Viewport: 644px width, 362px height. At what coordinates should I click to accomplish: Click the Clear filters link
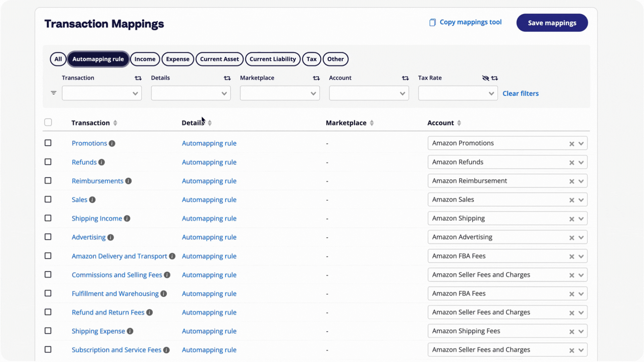click(x=521, y=94)
